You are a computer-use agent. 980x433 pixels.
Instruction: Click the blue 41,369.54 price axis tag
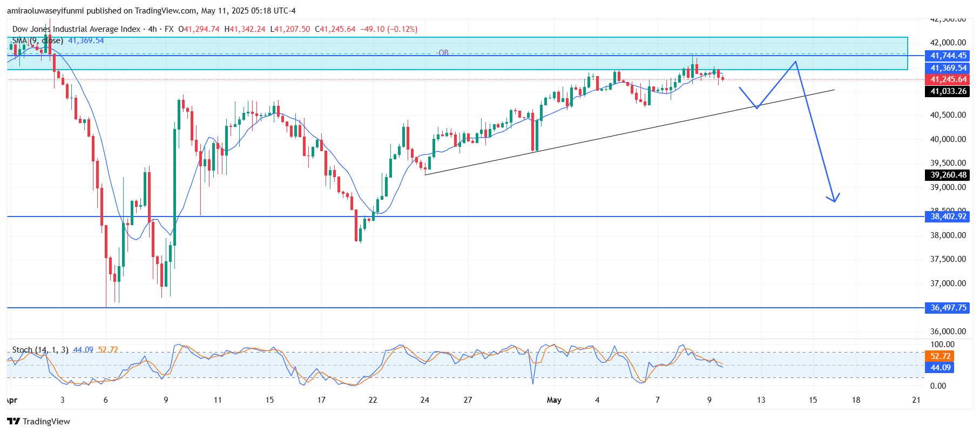tap(948, 68)
